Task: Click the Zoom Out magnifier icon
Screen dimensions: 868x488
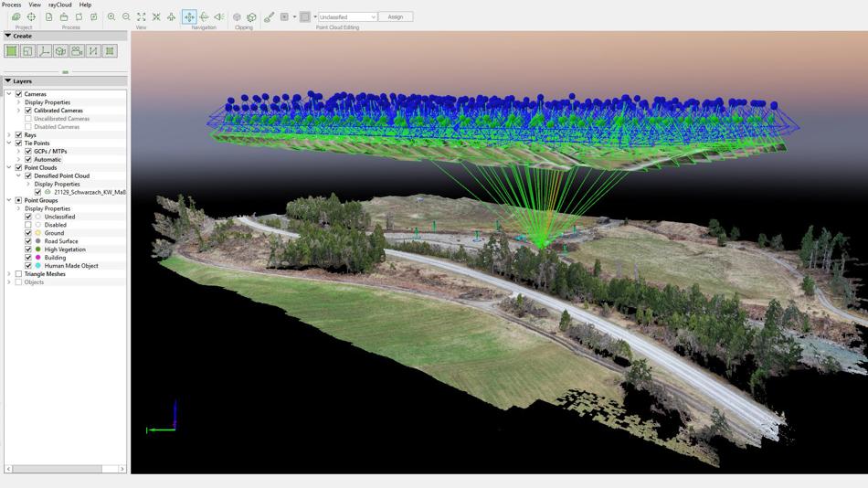Action: tap(126, 16)
